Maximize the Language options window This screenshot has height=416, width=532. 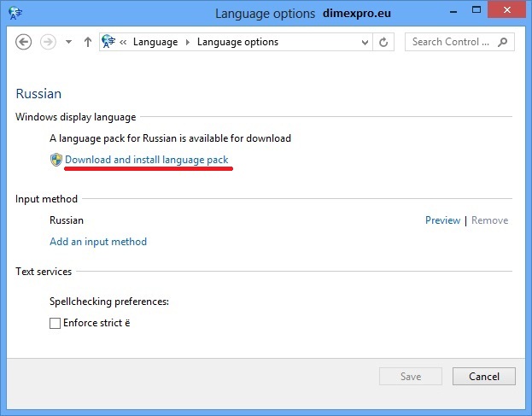[476, 10]
